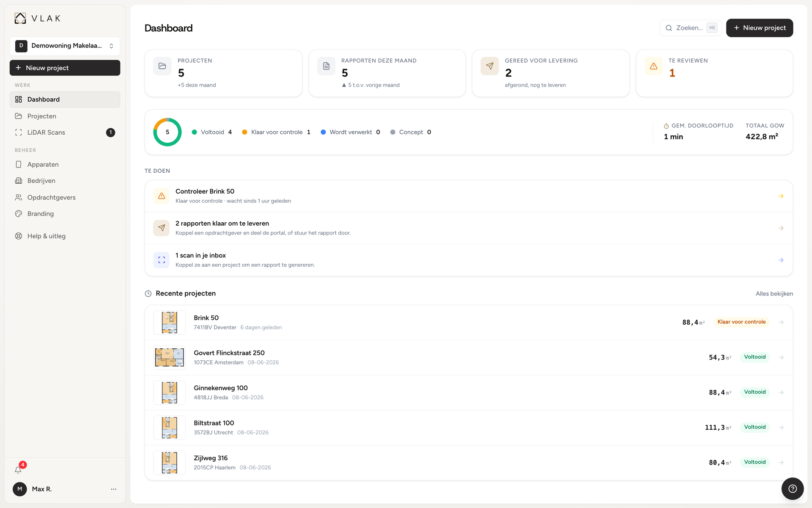812x508 pixels.
Task: Open the Demowoning Makelaar organization switcher
Action: pyautogui.click(x=65, y=46)
